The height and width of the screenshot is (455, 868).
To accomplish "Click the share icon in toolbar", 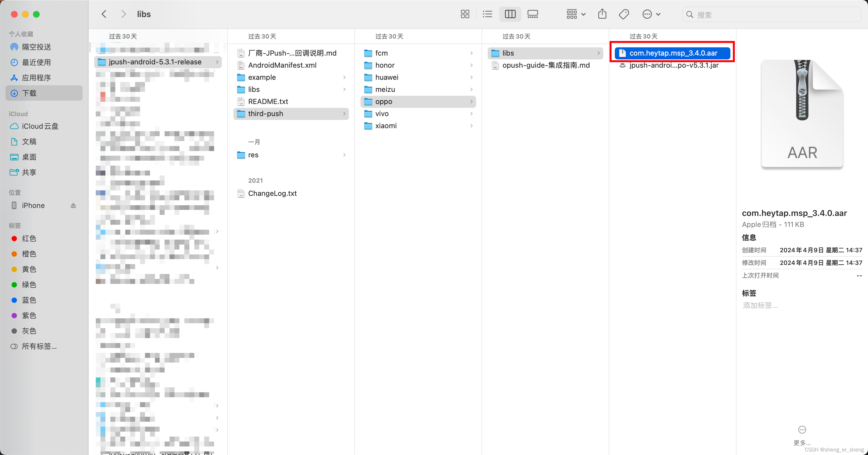I will pyautogui.click(x=603, y=14).
